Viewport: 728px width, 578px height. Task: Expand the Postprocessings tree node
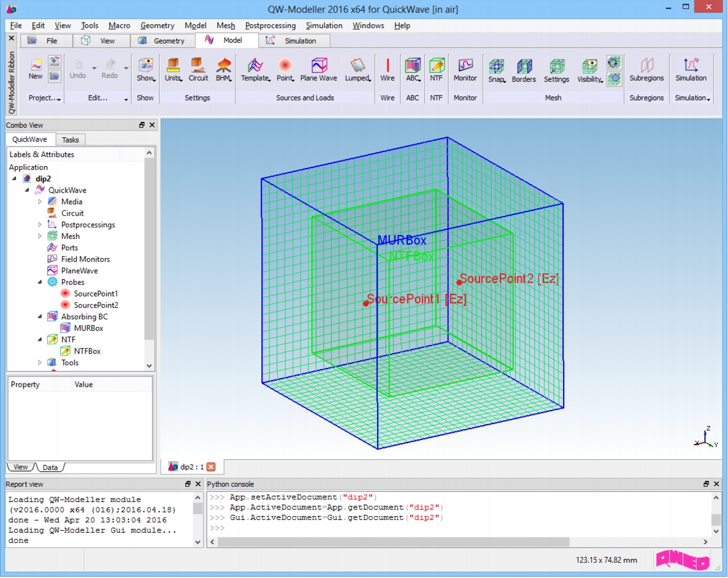[x=40, y=224]
